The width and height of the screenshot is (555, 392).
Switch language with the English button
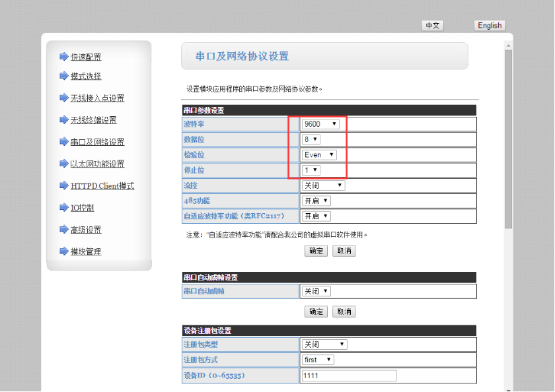[x=490, y=26]
